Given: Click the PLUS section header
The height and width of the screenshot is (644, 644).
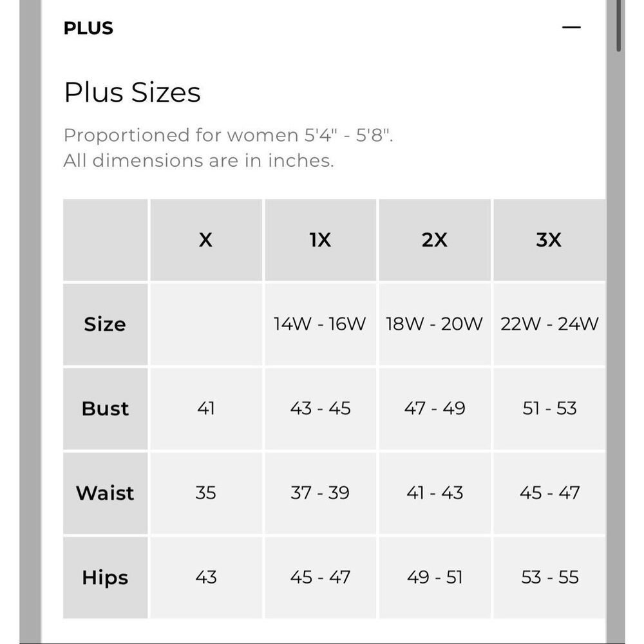Looking at the screenshot, I should (x=88, y=28).
